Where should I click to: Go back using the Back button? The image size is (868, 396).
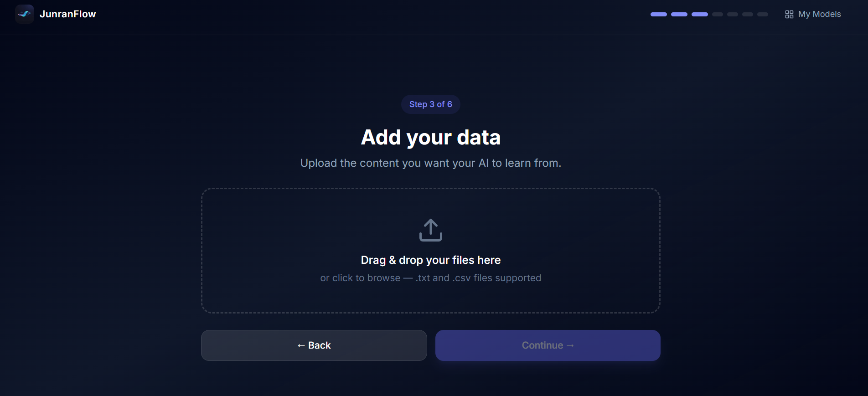click(314, 345)
